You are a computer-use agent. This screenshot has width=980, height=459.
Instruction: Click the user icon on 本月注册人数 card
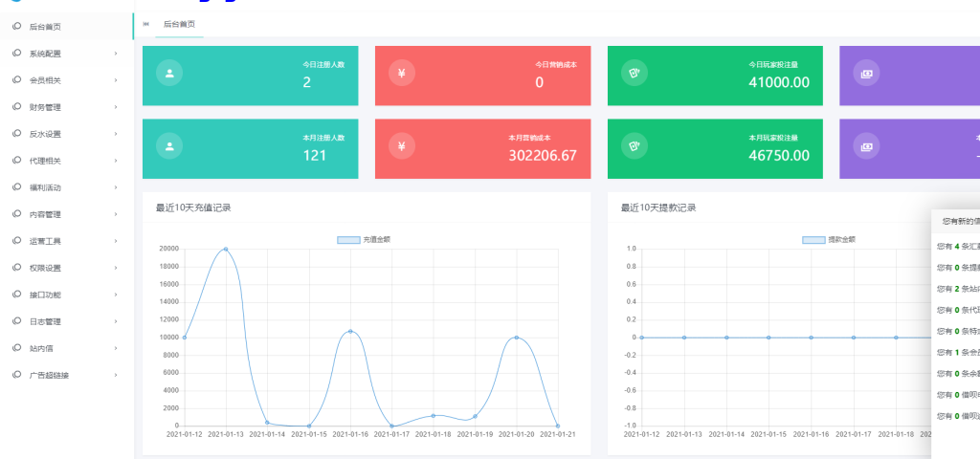169,146
